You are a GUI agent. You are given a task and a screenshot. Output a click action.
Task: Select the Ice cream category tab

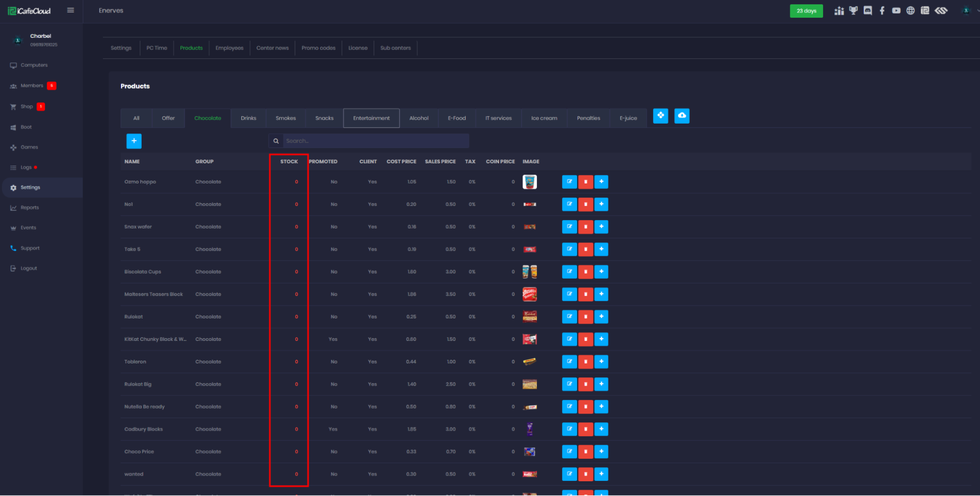point(544,118)
